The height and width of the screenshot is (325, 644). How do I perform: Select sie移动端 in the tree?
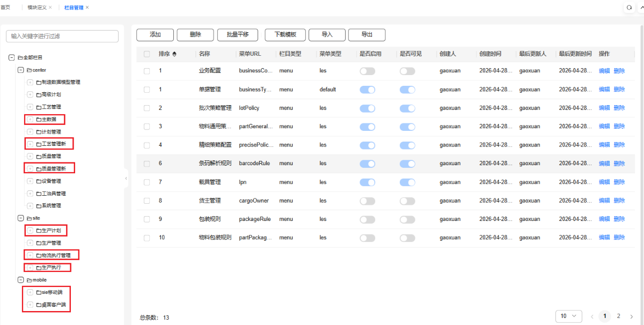pos(53,292)
